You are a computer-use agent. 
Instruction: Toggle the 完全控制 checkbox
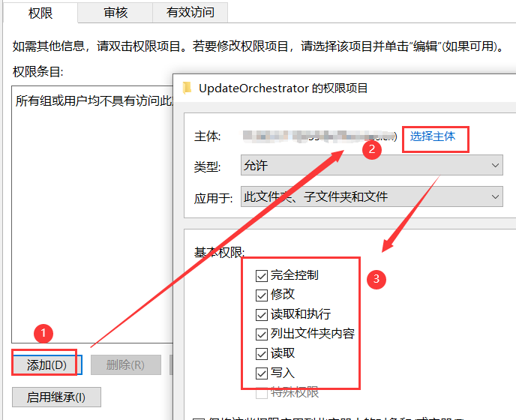pyautogui.click(x=262, y=275)
